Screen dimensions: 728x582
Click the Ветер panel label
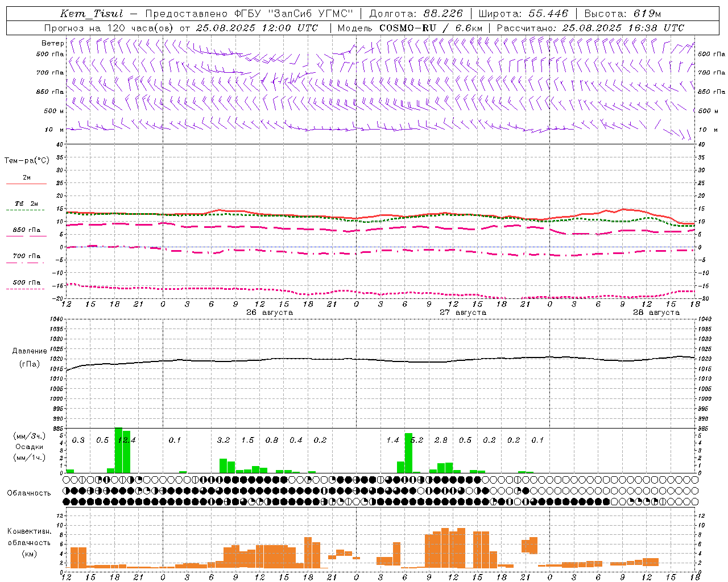coord(53,43)
